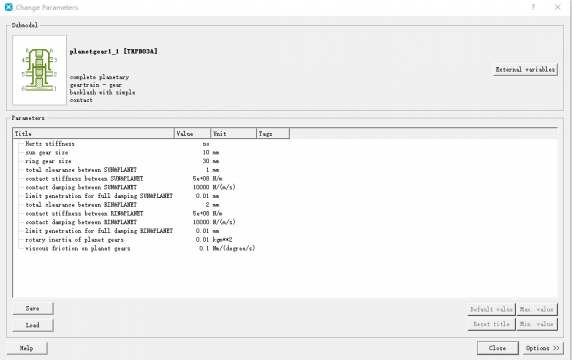Open Help

click(x=27, y=348)
